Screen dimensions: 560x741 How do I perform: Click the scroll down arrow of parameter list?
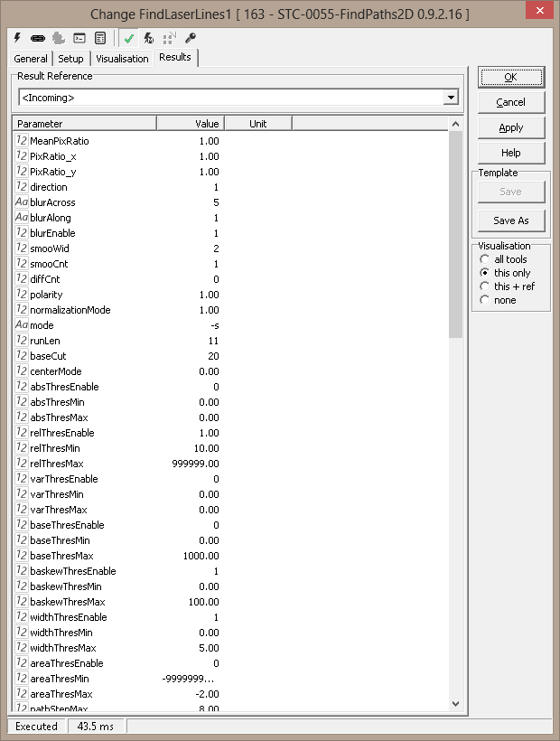coord(456,703)
